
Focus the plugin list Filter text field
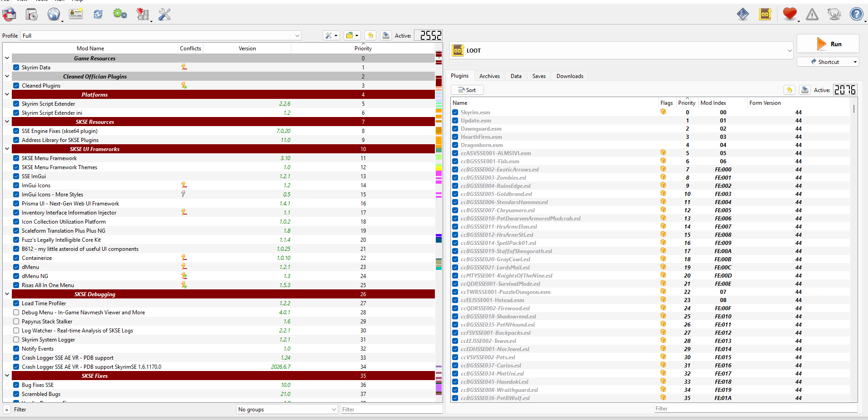pos(755,408)
